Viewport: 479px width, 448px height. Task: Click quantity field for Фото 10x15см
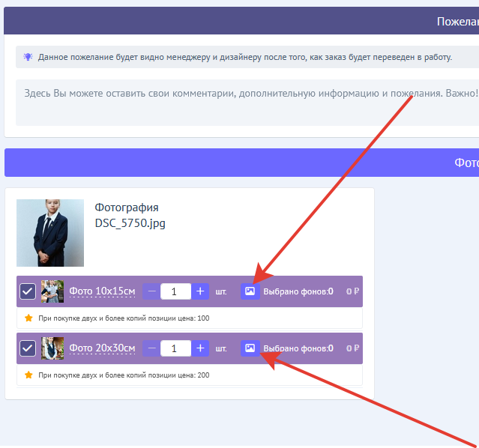[175, 291]
